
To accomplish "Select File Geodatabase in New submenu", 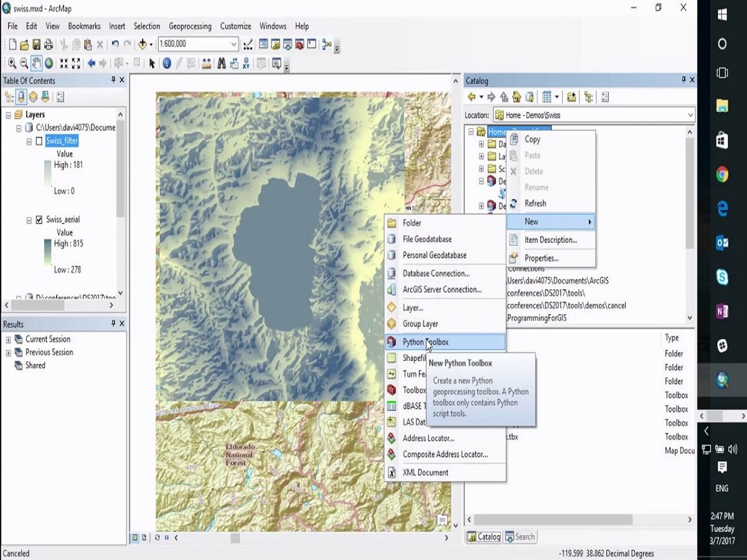I will 427,239.
